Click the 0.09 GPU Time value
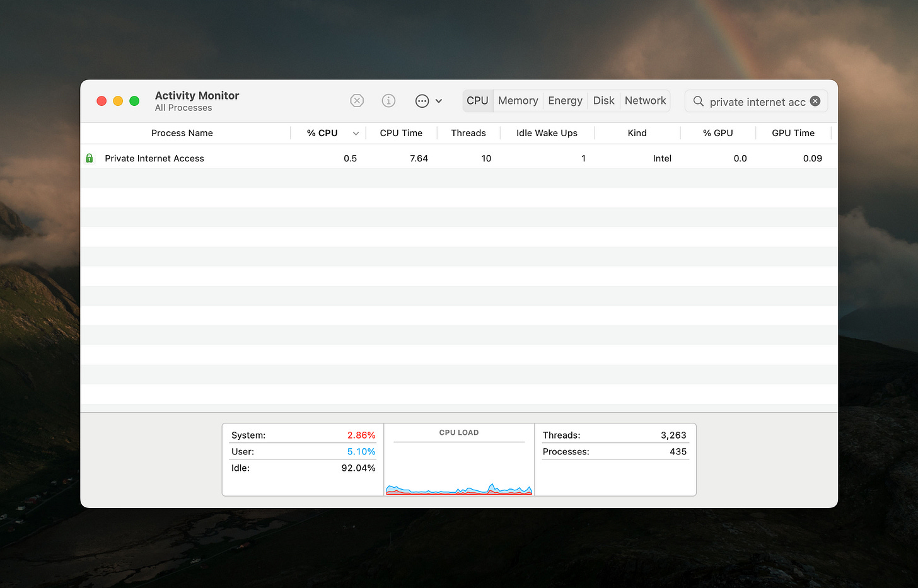The width and height of the screenshot is (918, 588). coord(813,158)
